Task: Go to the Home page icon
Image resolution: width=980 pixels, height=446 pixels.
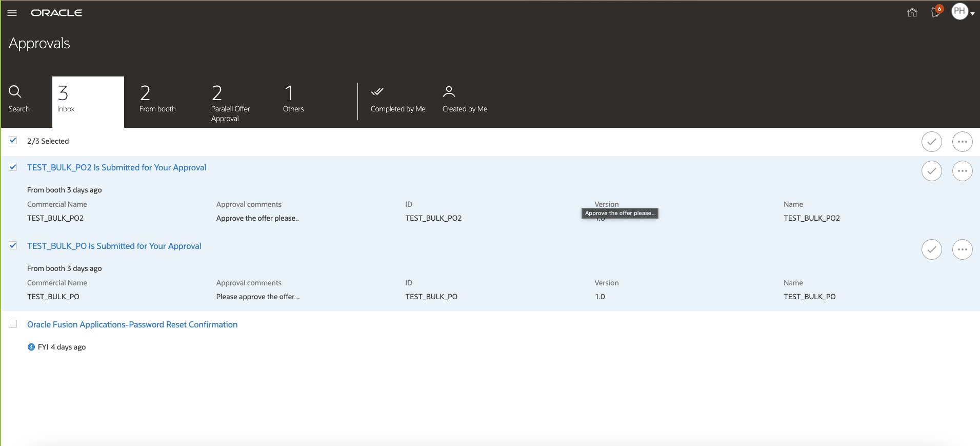Action: (912, 12)
